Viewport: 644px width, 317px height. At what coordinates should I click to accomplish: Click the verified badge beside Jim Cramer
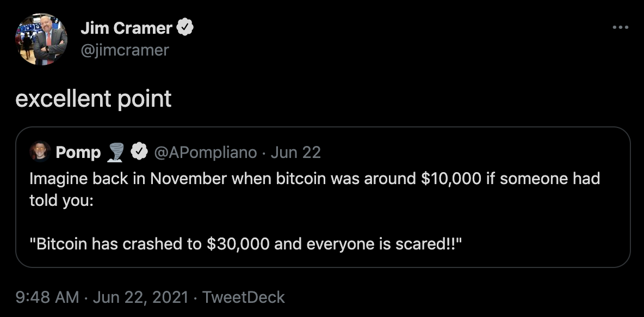[x=185, y=28]
